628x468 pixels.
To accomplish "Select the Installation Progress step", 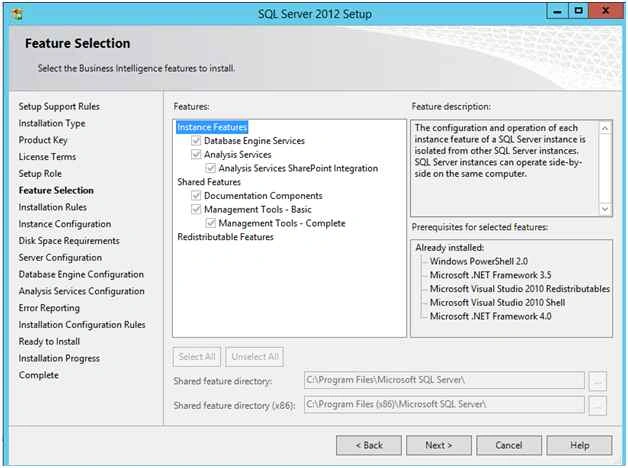I will pos(59,358).
